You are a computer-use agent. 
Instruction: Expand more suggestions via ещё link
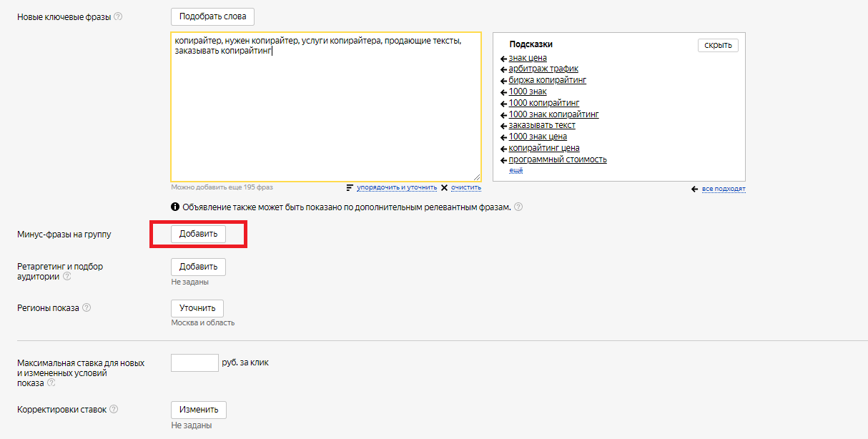tap(516, 170)
